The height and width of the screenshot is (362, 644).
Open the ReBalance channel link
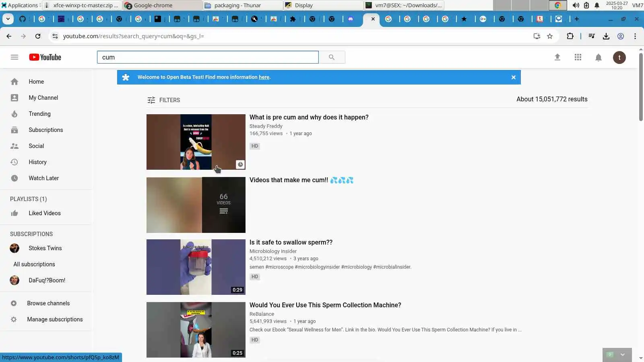(262, 314)
